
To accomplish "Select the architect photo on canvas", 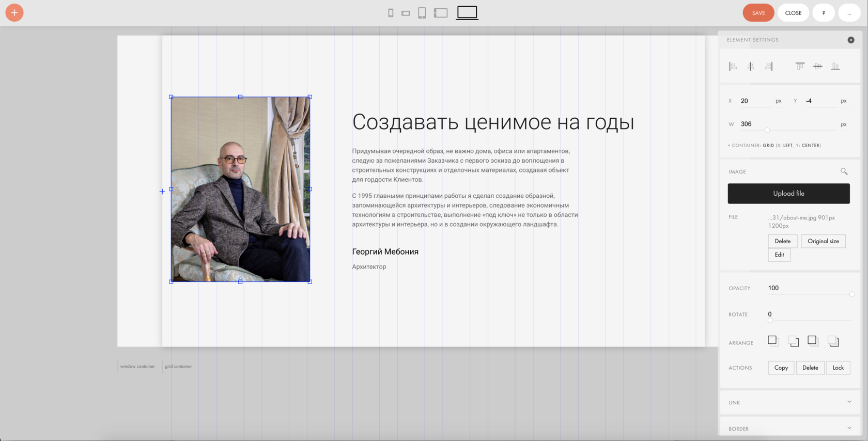I will tap(240, 189).
